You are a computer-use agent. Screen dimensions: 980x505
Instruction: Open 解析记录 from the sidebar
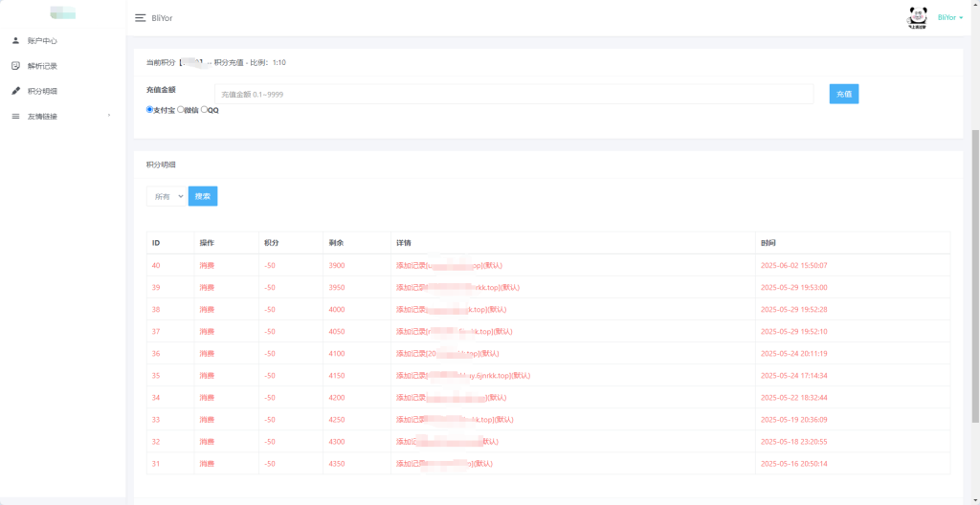coord(42,66)
